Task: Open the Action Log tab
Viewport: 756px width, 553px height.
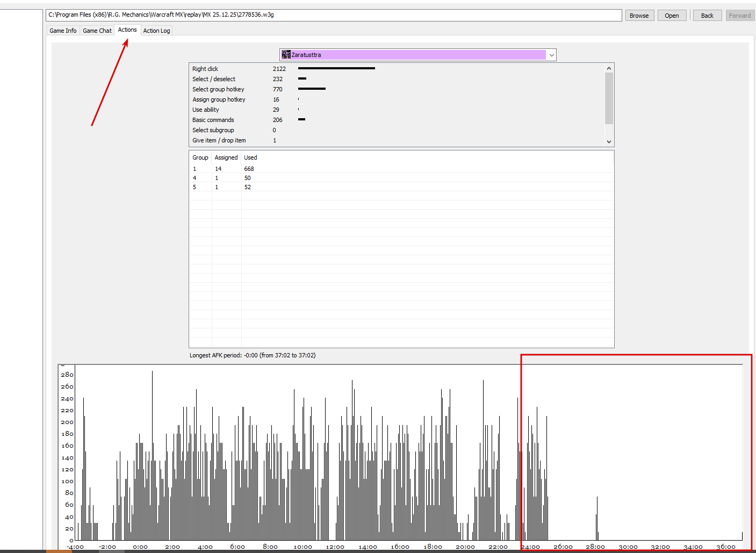Action: [156, 31]
